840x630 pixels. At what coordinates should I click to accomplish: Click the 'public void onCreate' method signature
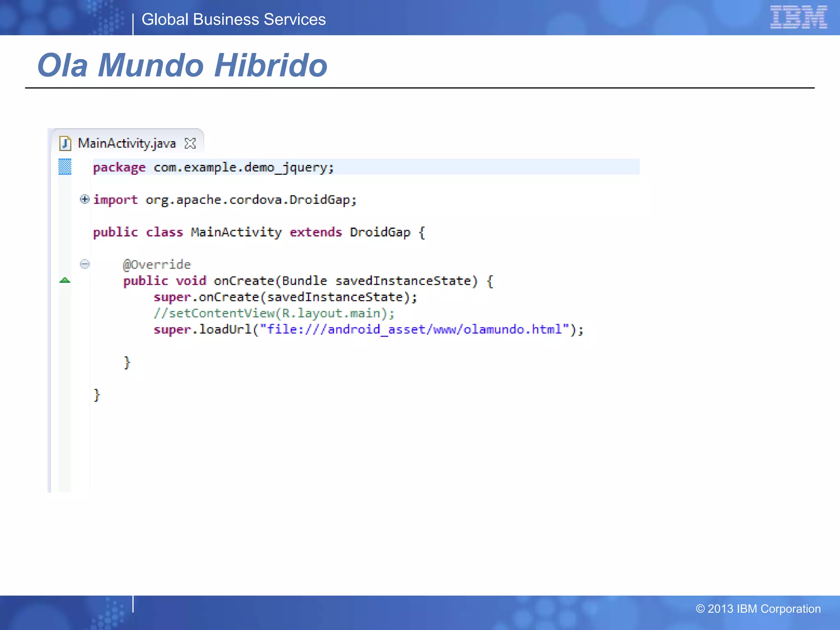click(x=308, y=281)
